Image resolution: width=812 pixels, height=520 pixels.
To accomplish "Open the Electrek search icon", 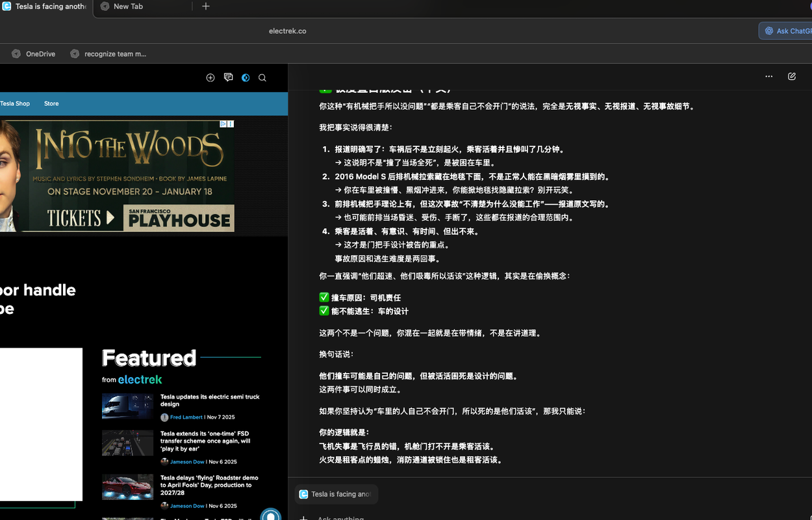I will click(x=262, y=77).
